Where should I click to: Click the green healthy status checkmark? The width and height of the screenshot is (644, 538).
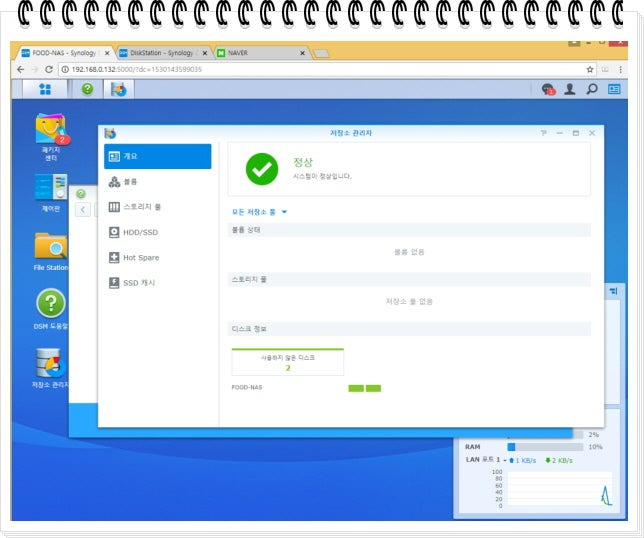point(262,169)
